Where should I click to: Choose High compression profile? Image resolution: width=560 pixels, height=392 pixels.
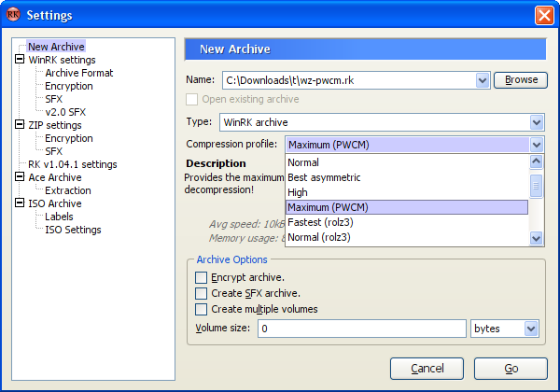tap(407, 192)
